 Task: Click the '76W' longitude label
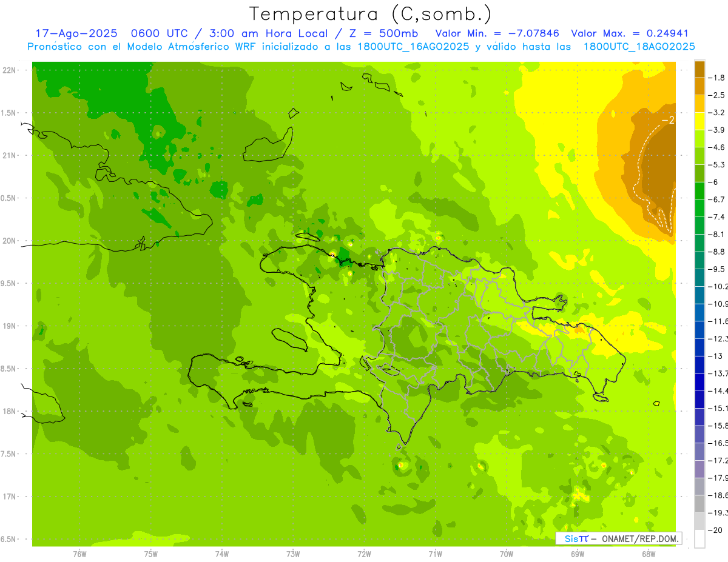(79, 554)
